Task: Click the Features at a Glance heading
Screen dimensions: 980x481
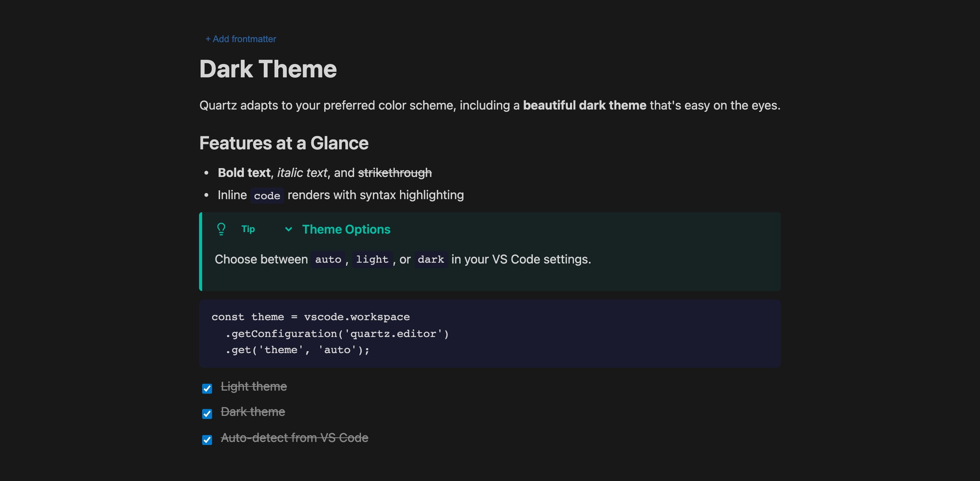Action: click(284, 142)
